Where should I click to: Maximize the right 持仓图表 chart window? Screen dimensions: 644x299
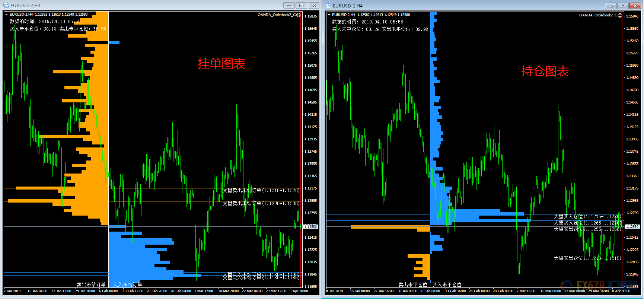[x=623, y=6]
